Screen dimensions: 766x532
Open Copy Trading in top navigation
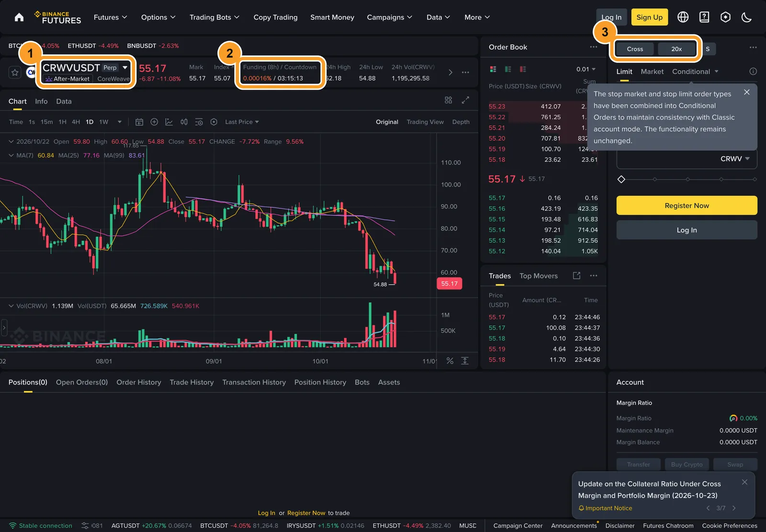275,17
